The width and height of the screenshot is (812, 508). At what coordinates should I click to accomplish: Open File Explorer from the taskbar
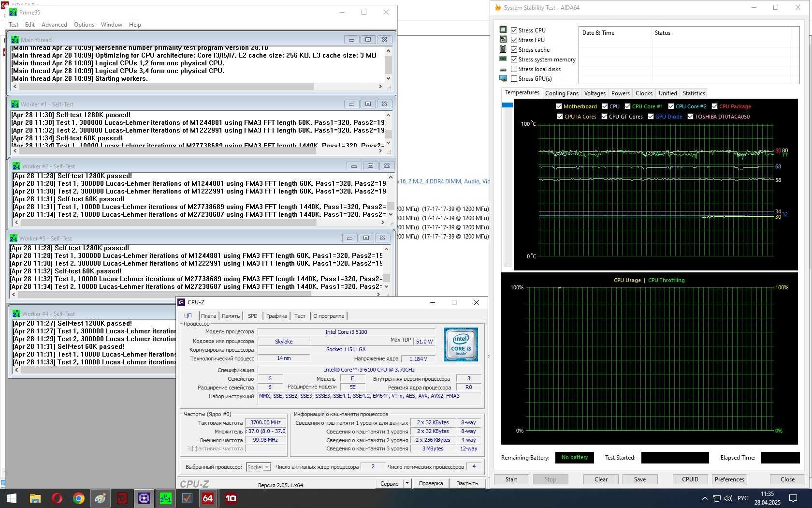(35, 498)
